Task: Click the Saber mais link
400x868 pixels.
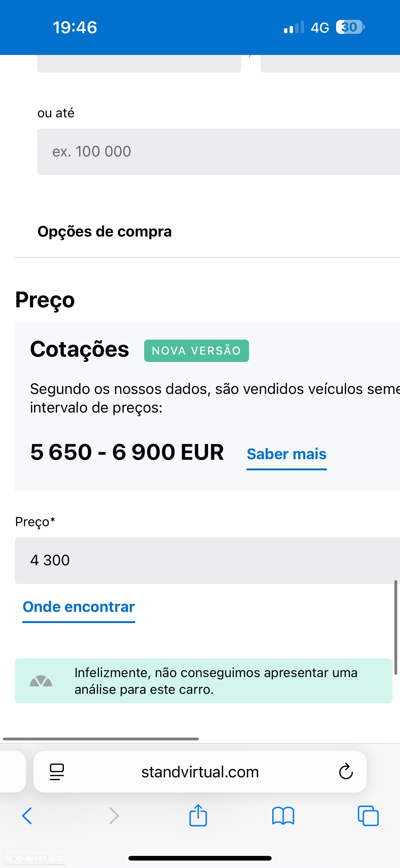Action: [x=287, y=454]
